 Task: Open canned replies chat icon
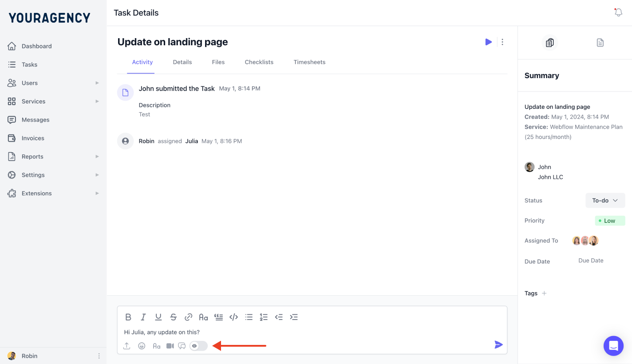(x=182, y=346)
